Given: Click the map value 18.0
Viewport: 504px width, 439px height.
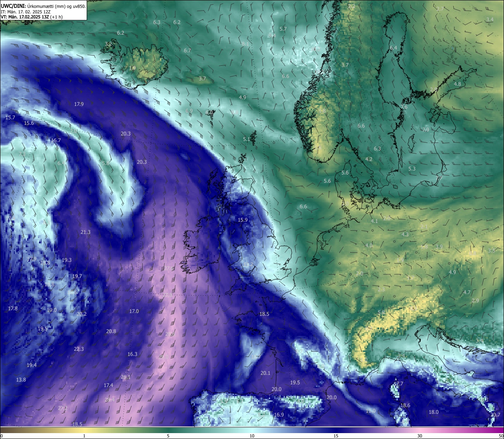Looking at the screenshot, I should tap(434, 412).
